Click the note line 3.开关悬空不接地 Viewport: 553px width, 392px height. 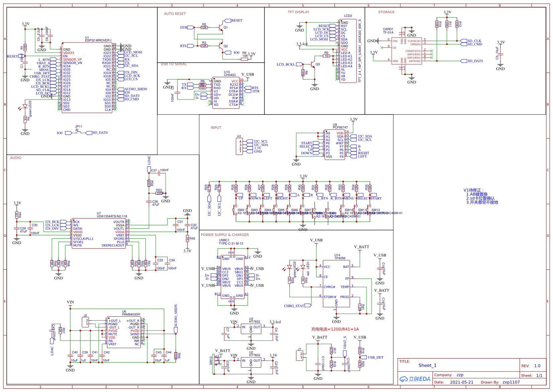482,202
